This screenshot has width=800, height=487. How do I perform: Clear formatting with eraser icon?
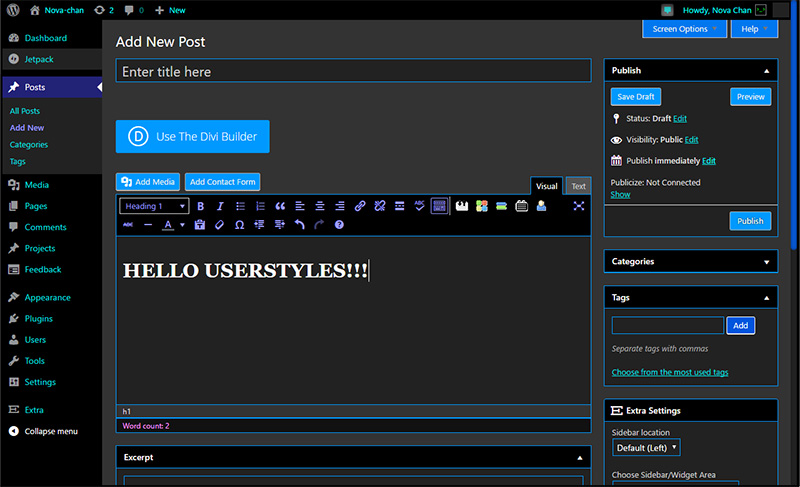coord(219,225)
